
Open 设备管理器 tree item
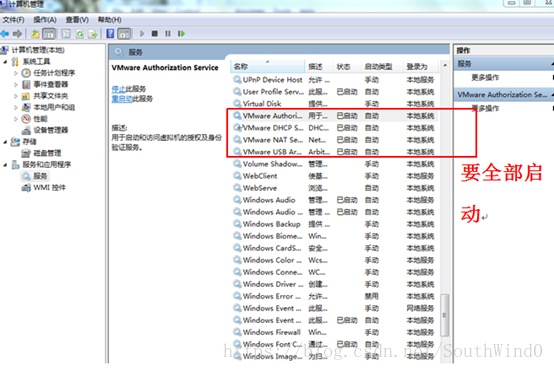pos(51,130)
